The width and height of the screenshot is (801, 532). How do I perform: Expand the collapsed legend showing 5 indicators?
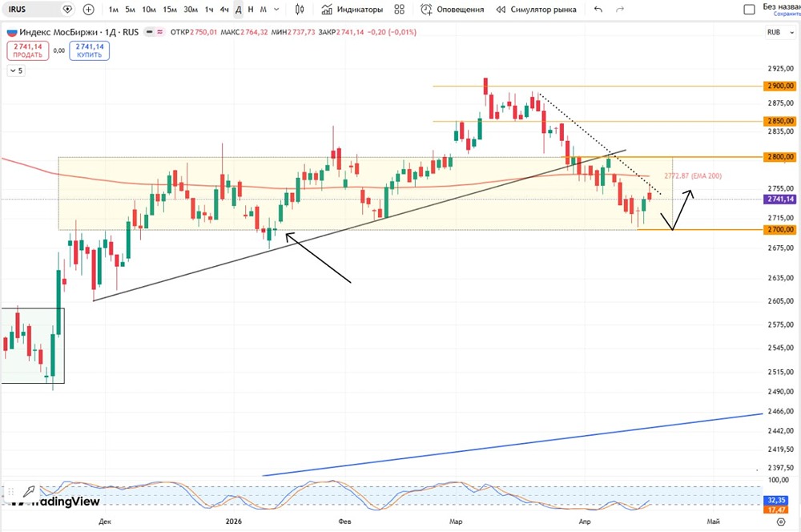point(16,71)
